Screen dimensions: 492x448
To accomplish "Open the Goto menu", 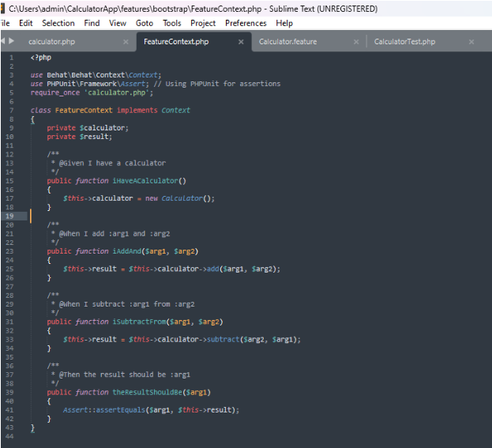I will click(x=145, y=24).
